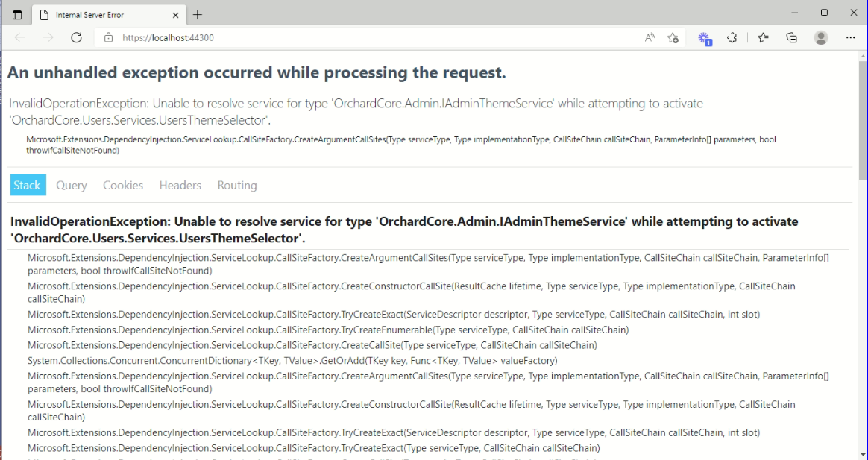Maximize the browser window
Screen dimensions: 868x460
[824, 13]
